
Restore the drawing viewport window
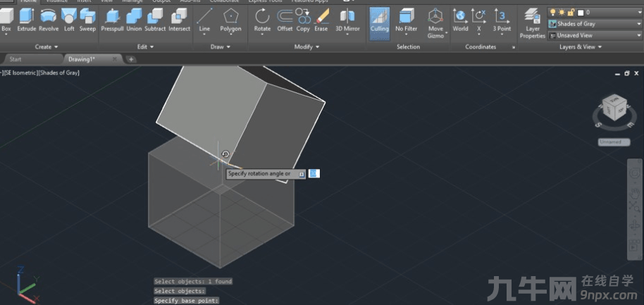(x=627, y=73)
